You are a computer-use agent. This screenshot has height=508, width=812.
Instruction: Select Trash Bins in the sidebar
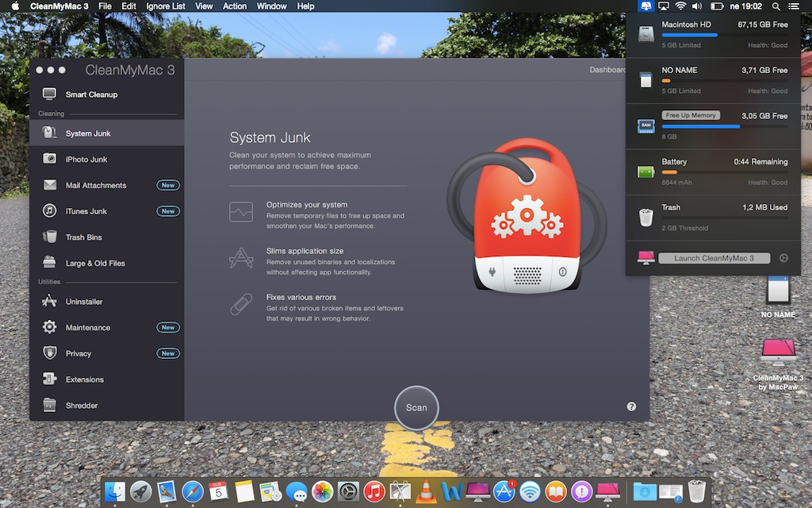tap(106, 237)
